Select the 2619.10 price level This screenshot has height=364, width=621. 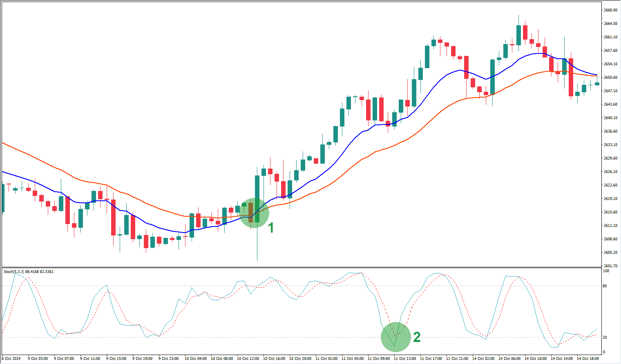[610, 199]
